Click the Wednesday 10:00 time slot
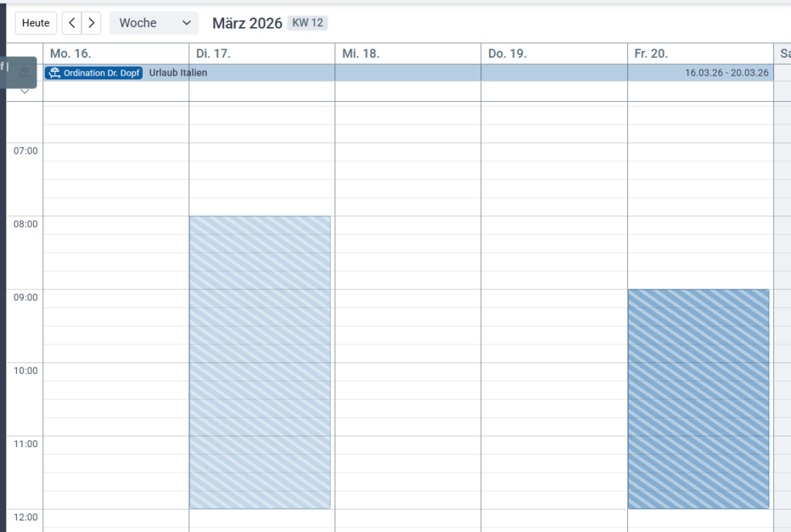Viewport: 791px width, 532px height. coord(408,371)
